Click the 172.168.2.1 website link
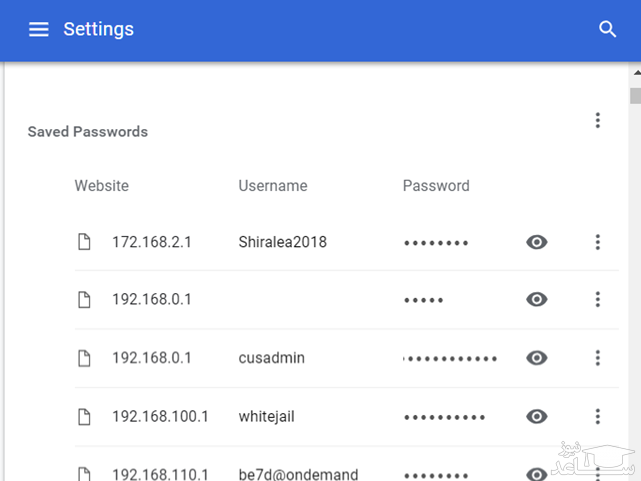This screenshot has width=641, height=481. coord(151,242)
